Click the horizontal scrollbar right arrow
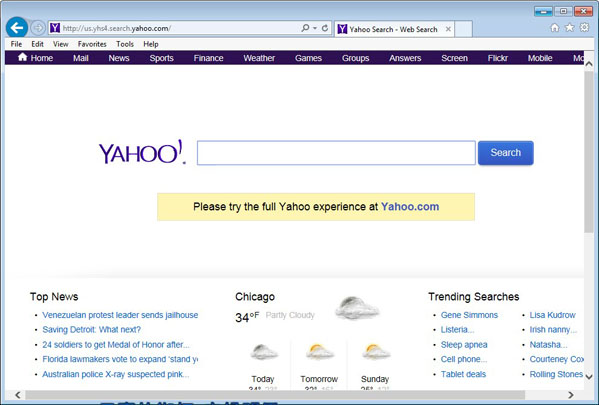Image resolution: width=599 pixels, height=405 pixels. [x=571, y=395]
